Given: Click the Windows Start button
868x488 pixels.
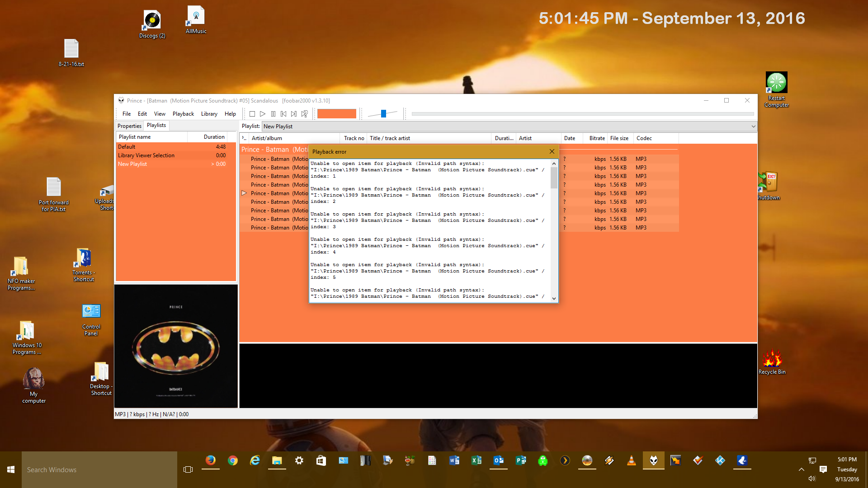Looking at the screenshot, I should click(x=11, y=469).
